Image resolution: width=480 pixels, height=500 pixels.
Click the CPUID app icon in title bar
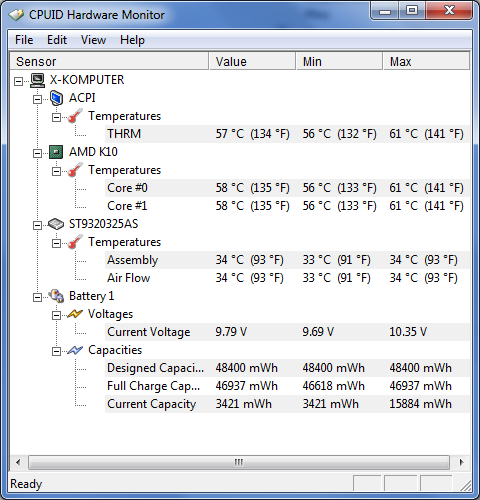tap(16, 15)
